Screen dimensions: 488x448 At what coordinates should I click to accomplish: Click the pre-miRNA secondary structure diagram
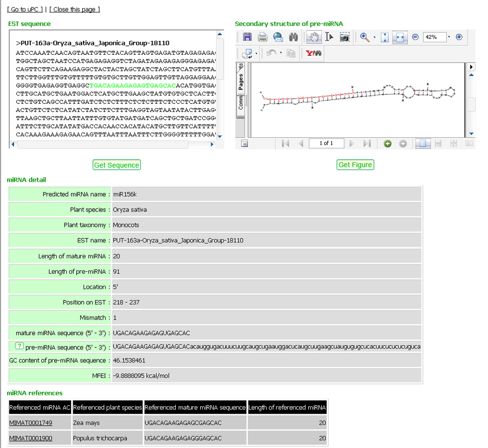click(x=358, y=97)
